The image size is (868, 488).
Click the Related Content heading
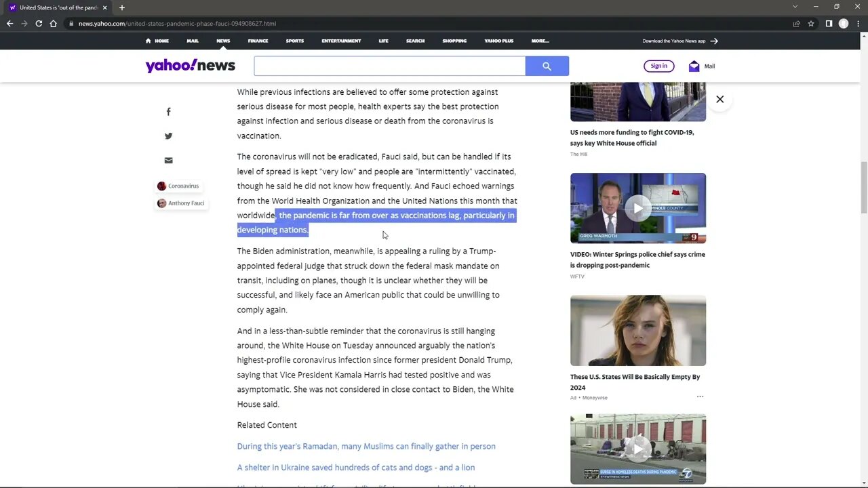267,425
